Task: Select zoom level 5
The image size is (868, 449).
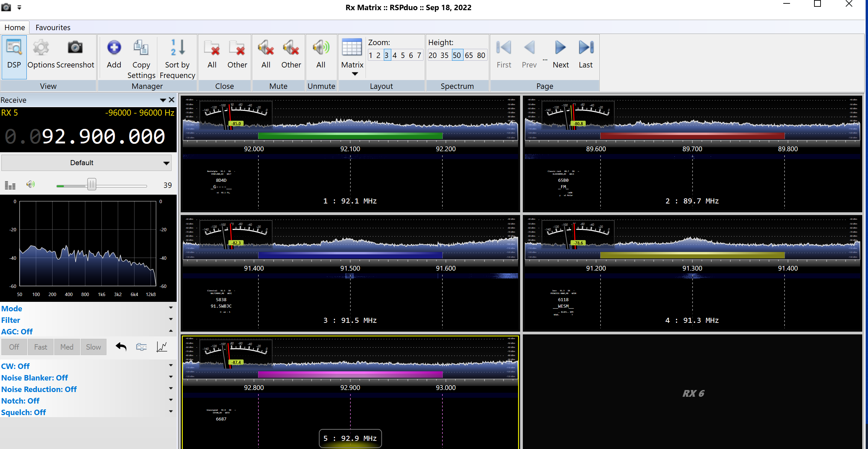Action: click(x=403, y=55)
